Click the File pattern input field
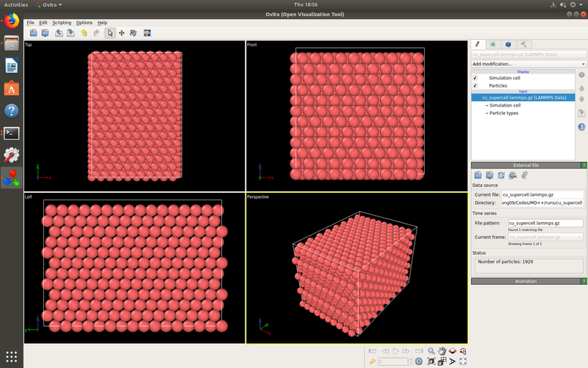The width and height of the screenshot is (588, 368). (545, 223)
